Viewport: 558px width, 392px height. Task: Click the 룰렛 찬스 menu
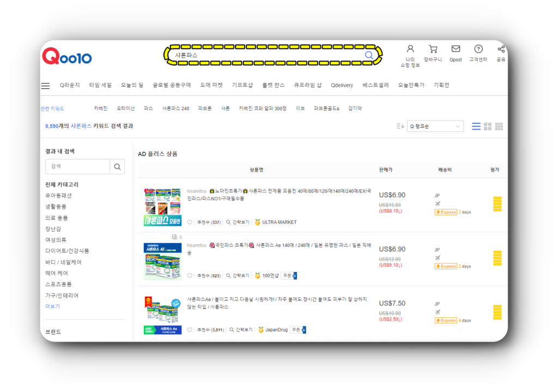(x=274, y=85)
